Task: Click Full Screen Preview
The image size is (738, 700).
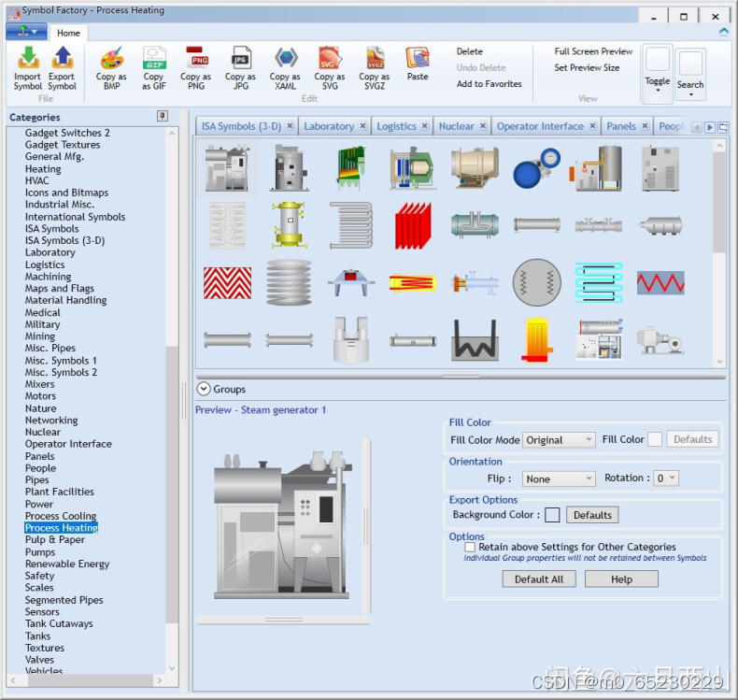Action: tap(593, 51)
